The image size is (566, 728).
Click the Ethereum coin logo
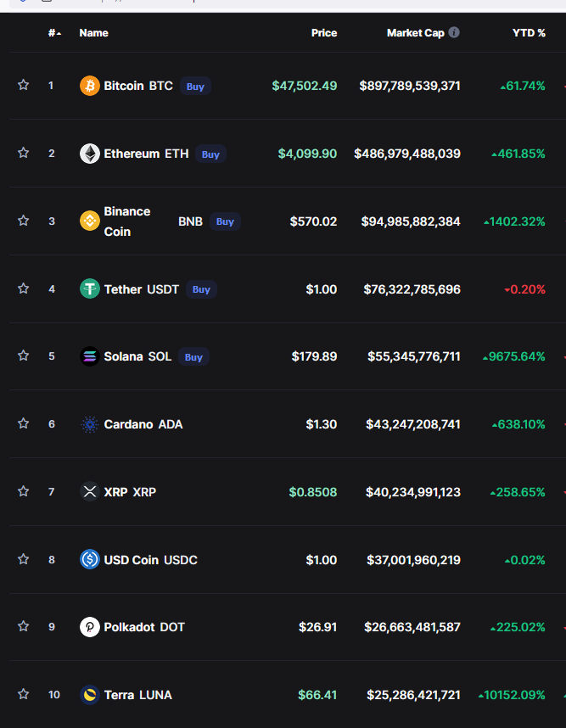(90, 154)
